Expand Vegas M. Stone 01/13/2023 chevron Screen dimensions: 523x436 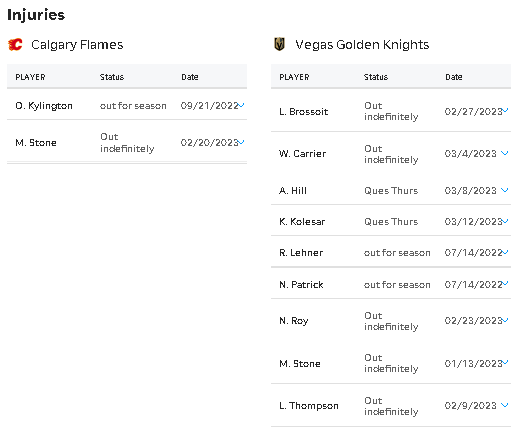[506, 363]
